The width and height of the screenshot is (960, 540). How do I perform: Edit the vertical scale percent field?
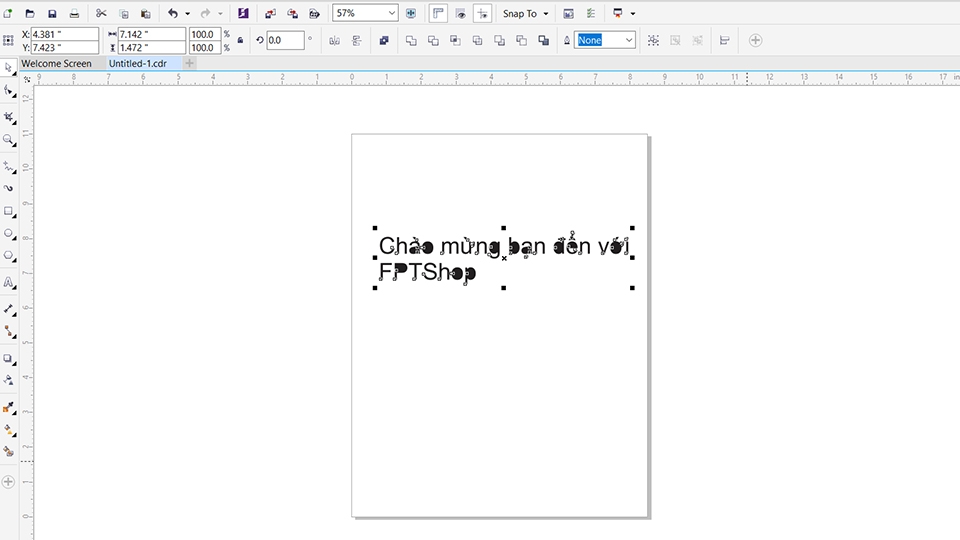204,47
